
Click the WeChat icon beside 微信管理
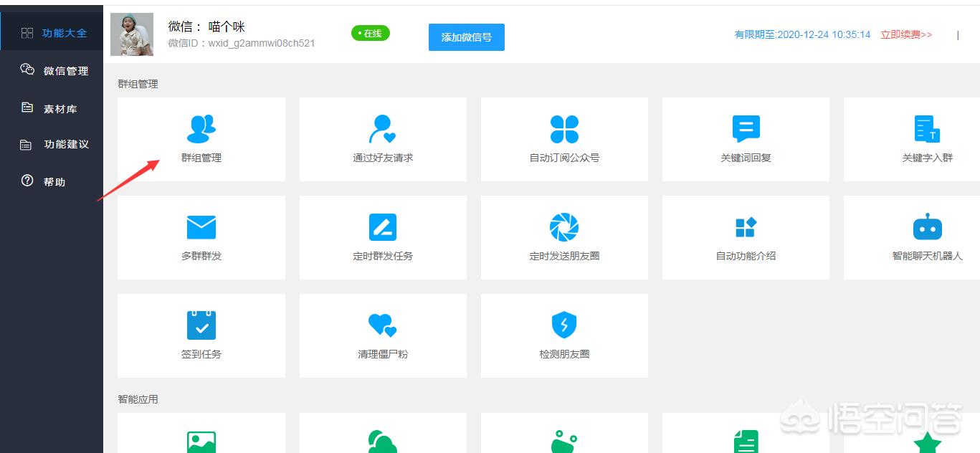(27, 70)
